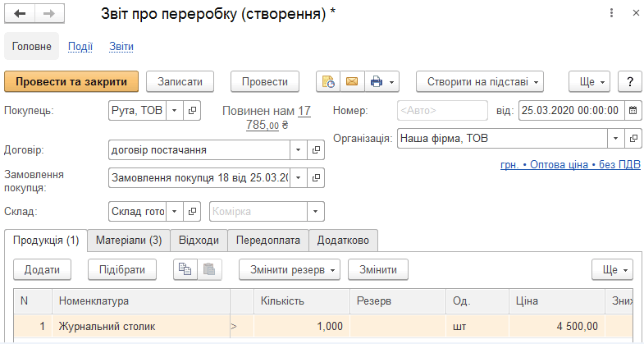Screen dimensions: 644x344
Task: Open the Повинен нам 17 785,00 link
Action: click(267, 117)
